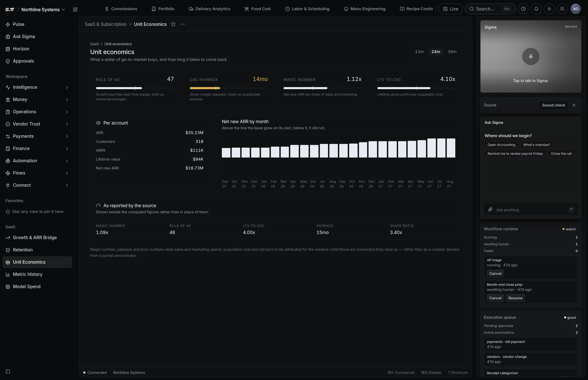Screen dimensions: 588x380
Task: Open Ask Sigma in the sidebar
Action: click(37, 37)
